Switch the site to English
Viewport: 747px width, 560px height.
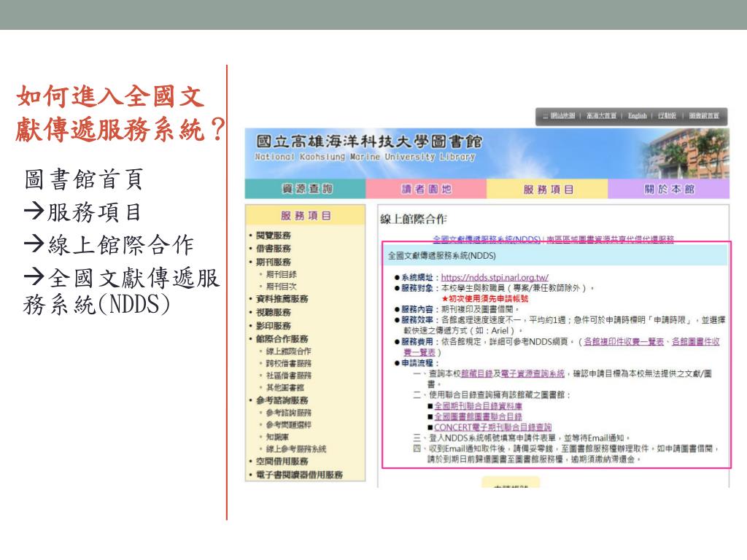[637, 116]
